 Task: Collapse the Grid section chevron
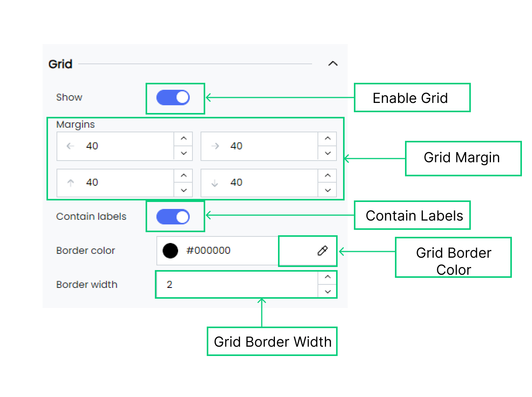(x=333, y=64)
